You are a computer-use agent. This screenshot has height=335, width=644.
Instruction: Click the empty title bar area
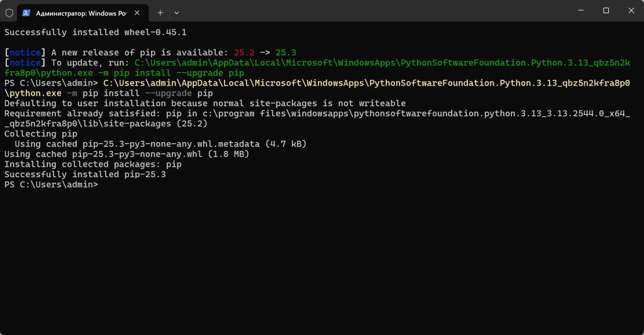click(x=377, y=11)
